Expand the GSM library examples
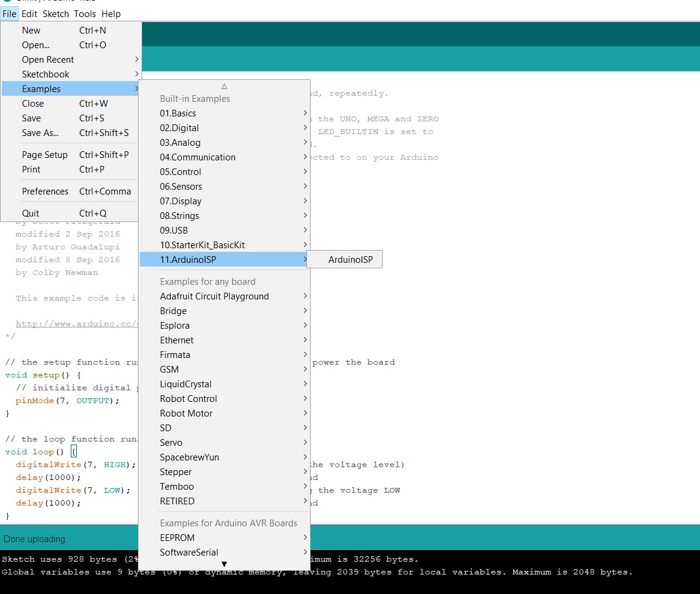The width and height of the screenshot is (700, 594). pyautogui.click(x=225, y=369)
